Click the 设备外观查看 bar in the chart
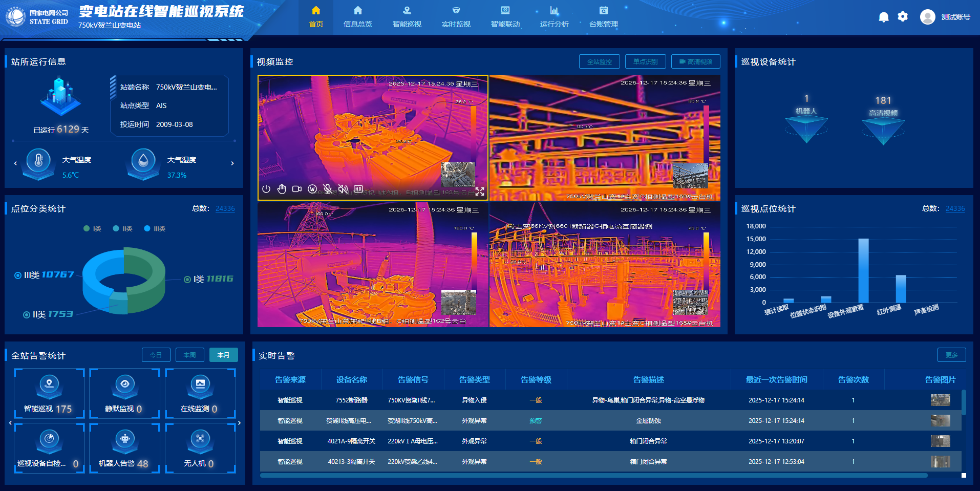980x491 pixels. (863, 270)
